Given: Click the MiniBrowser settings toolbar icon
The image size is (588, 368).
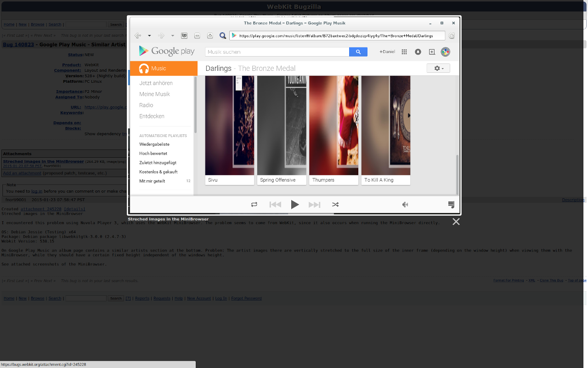Looking at the screenshot, I should point(184,35).
